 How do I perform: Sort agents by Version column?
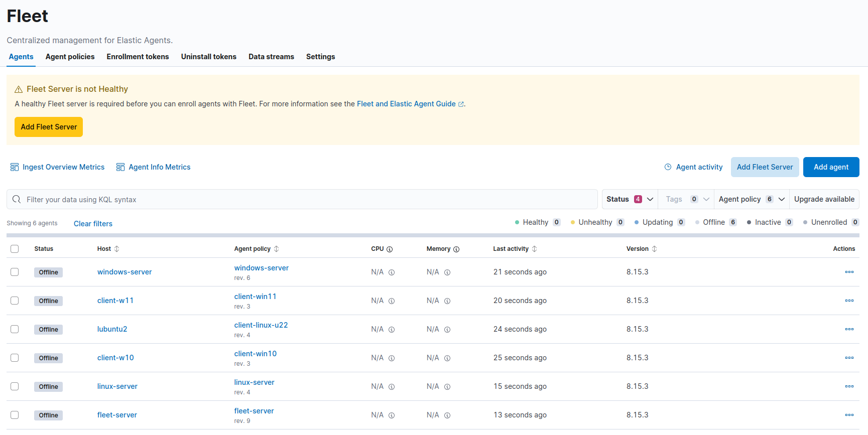(x=654, y=249)
